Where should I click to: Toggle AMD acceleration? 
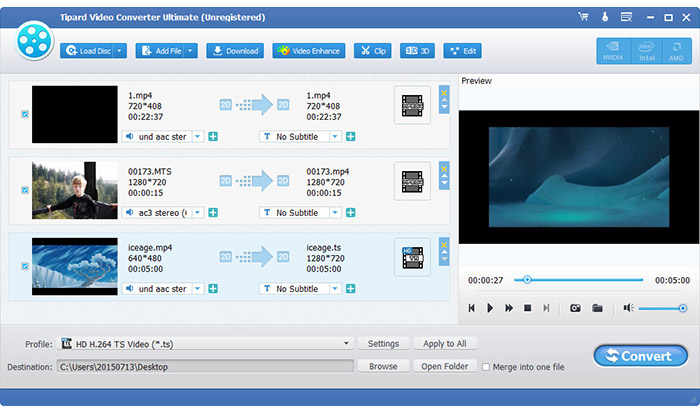pyautogui.click(x=676, y=51)
